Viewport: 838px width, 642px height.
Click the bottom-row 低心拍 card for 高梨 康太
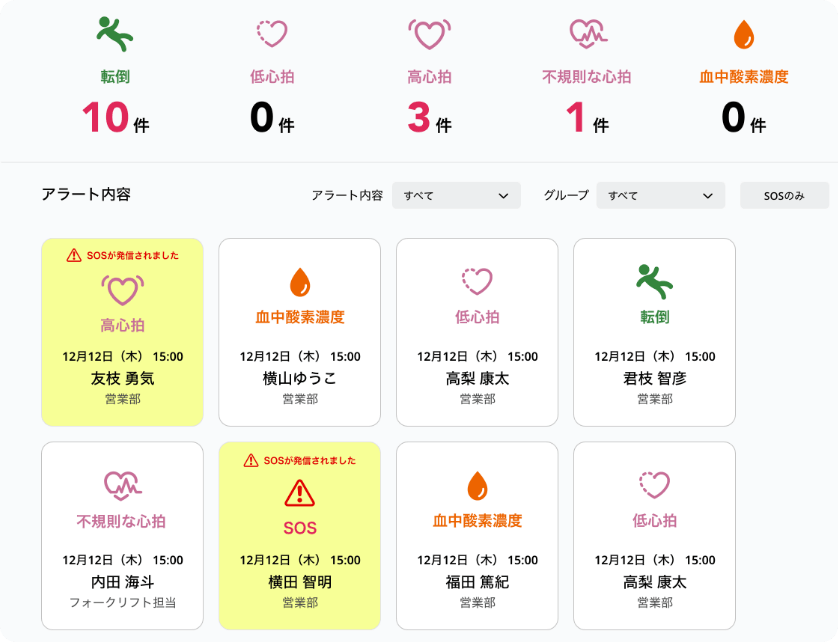pos(654,536)
